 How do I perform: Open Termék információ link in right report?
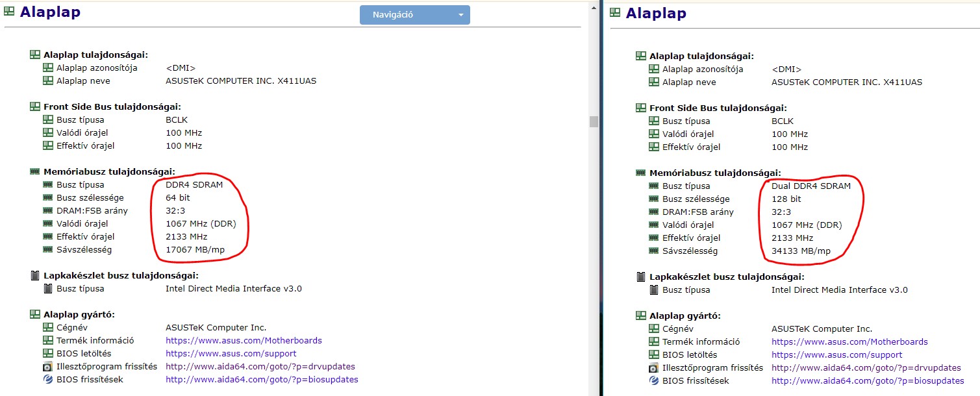point(849,341)
